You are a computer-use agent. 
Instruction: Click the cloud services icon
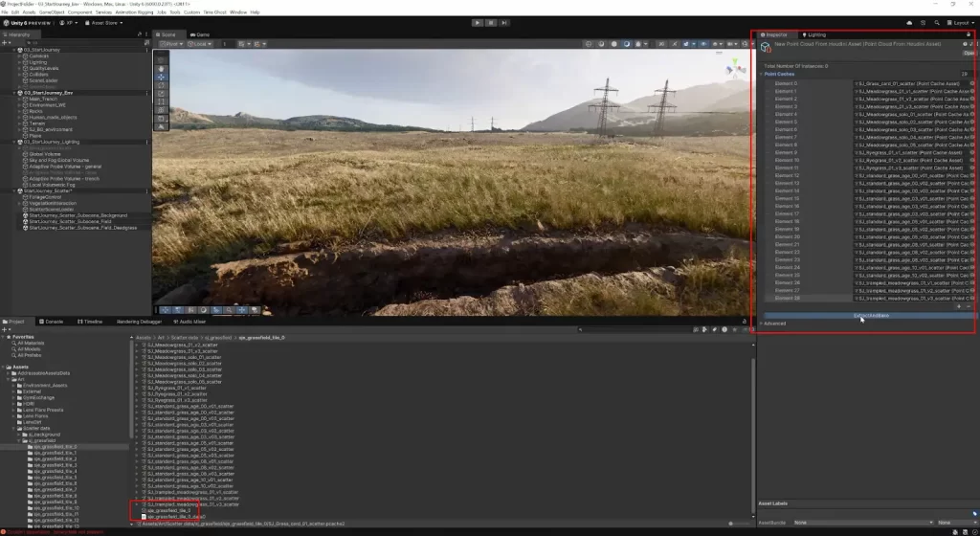909,22
